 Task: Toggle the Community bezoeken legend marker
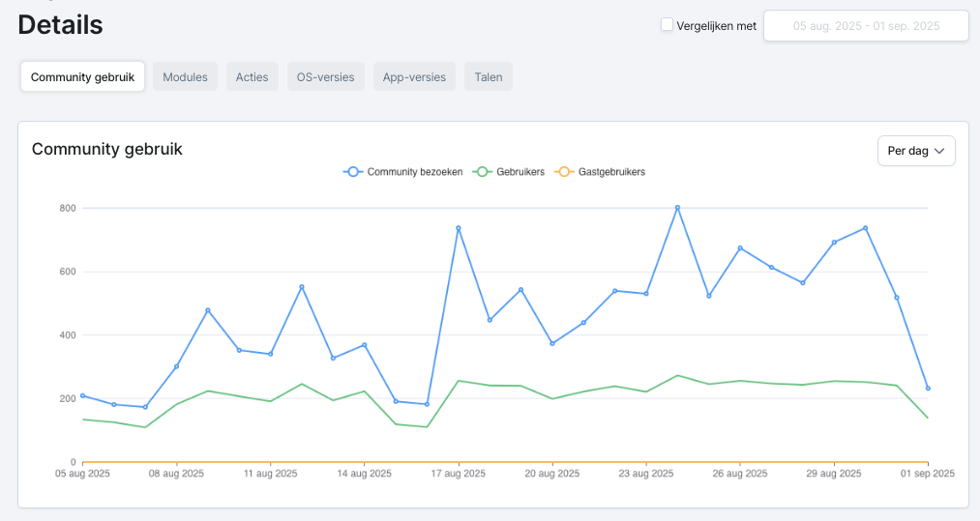click(x=353, y=172)
